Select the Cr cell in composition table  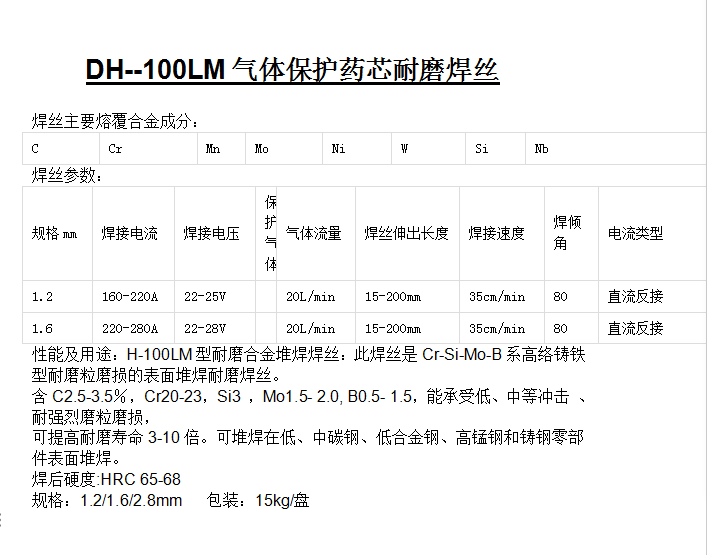(x=148, y=149)
